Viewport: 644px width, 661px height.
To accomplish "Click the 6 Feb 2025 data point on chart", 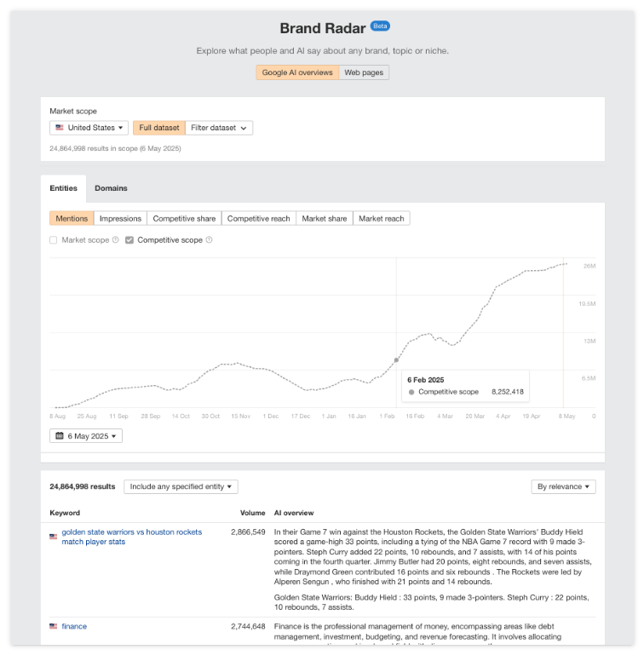I will (396, 360).
